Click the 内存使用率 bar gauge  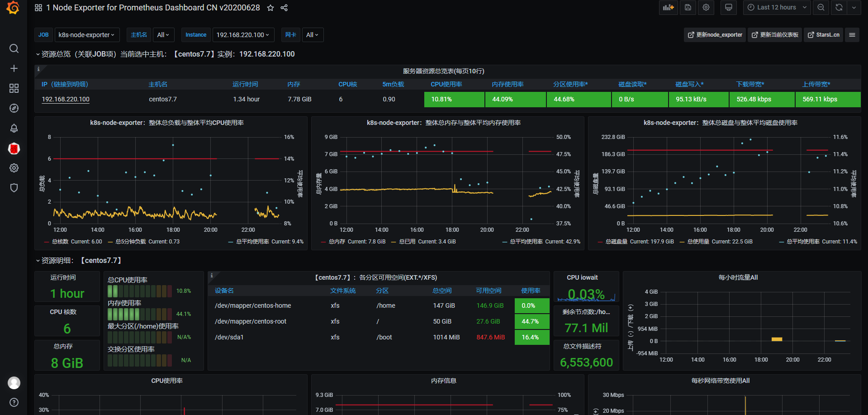140,314
